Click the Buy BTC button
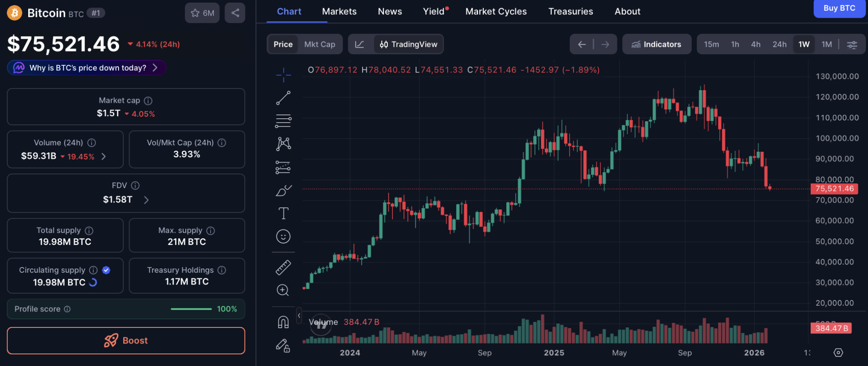This screenshot has height=366, width=868. pyautogui.click(x=839, y=8)
